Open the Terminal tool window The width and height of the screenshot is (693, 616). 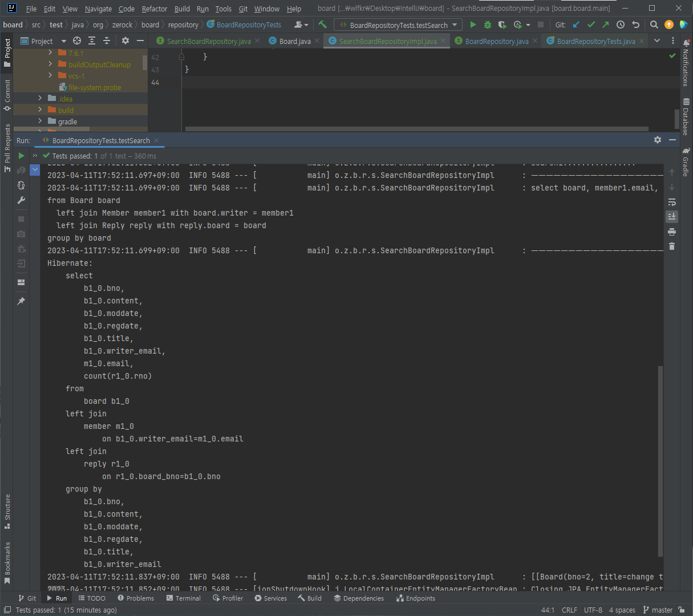pos(184,598)
